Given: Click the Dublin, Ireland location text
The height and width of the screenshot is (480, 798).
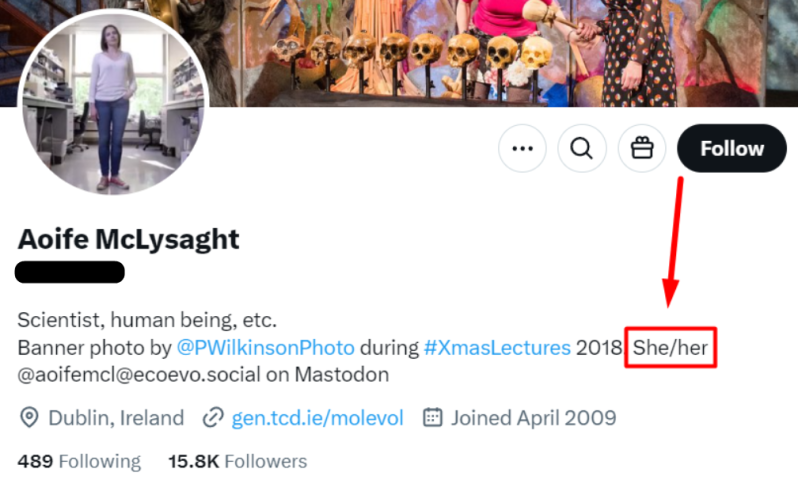Looking at the screenshot, I should click(116, 417).
